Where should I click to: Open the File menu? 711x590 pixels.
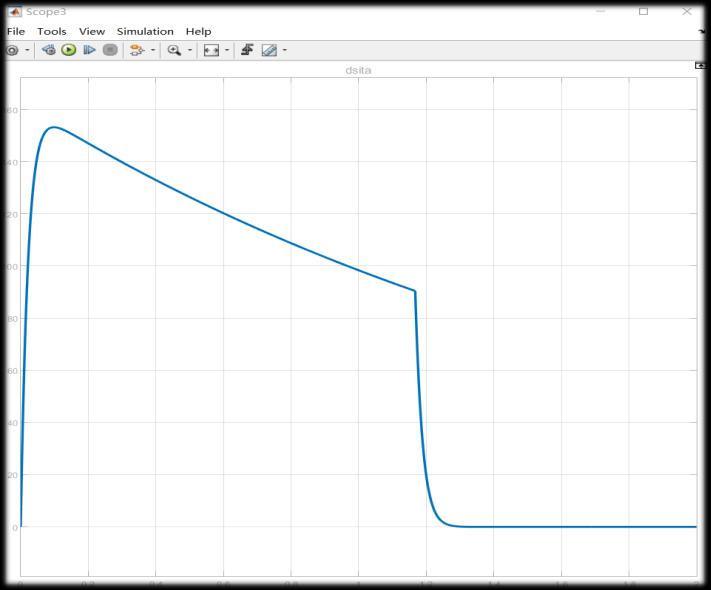(x=15, y=31)
